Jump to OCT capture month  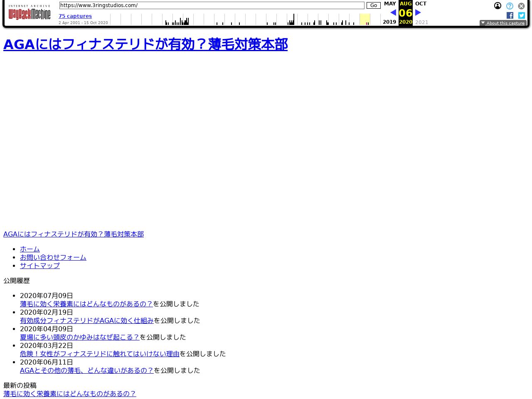[x=421, y=4]
